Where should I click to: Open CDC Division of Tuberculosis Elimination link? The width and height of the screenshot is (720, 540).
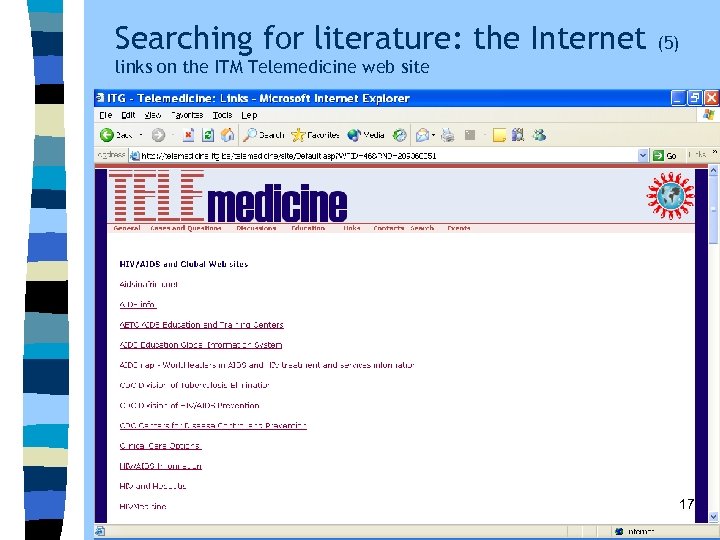click(194, 385)
